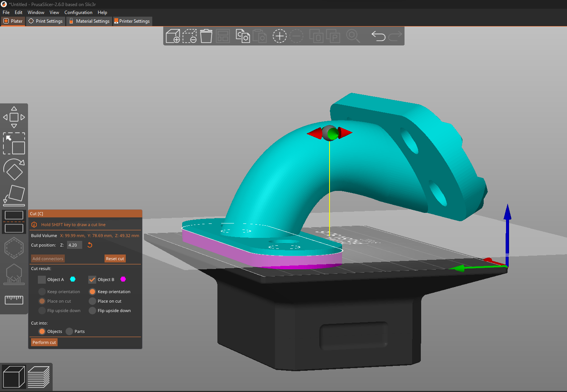
Task: Click the Cut position Z input field
Action: tap(75, 245)
